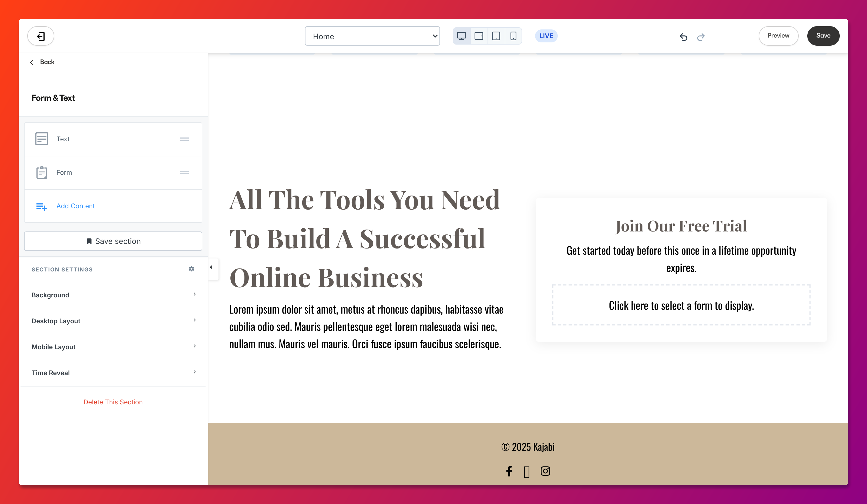Click 'Click here to select a form' box
This screenshot has width=867, height=504.
[x=681, y=305]
